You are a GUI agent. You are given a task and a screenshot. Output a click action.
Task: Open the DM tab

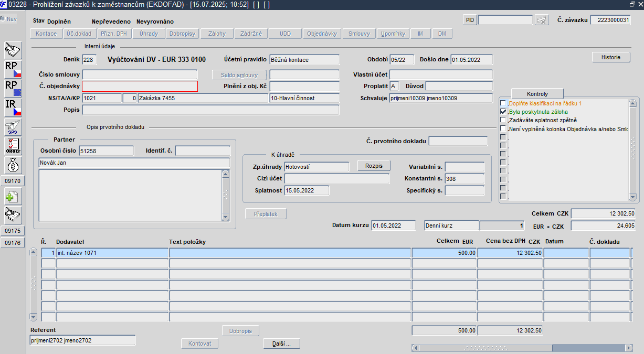(x=442, y=34)
